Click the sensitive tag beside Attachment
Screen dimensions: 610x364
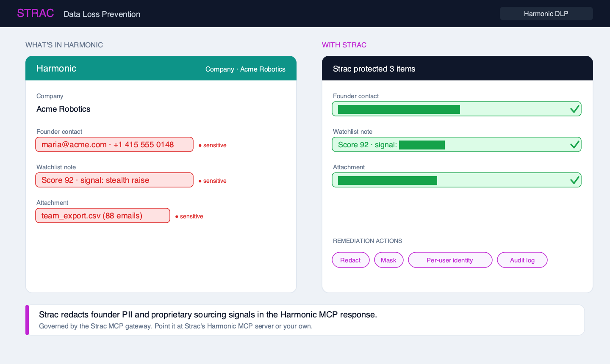(189, 216)
